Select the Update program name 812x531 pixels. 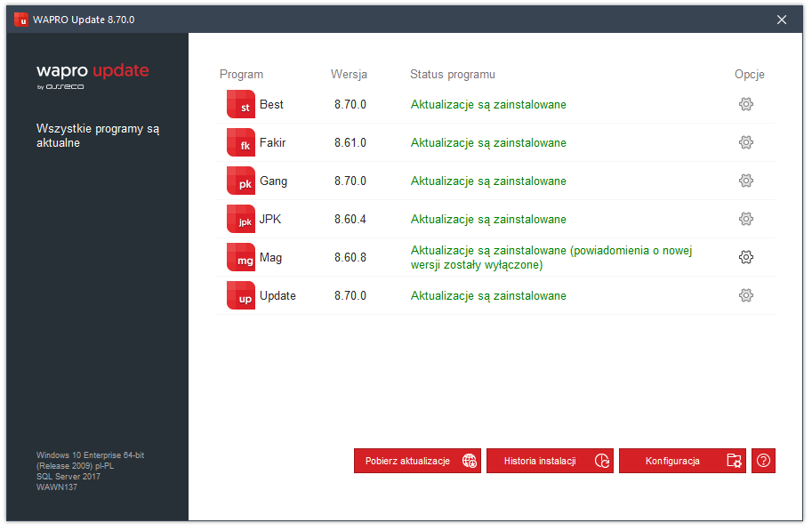(x=277, y=296)
